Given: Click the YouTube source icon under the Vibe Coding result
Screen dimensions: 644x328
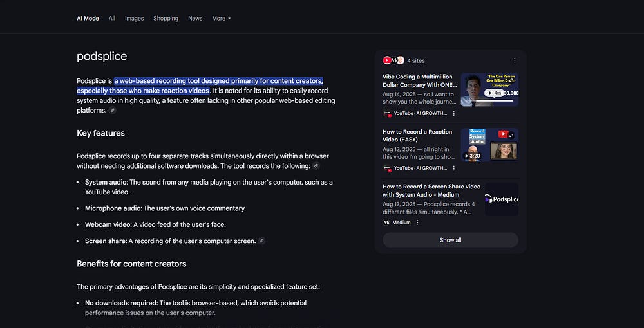Looking at the screenshot, I should point(387,113).
